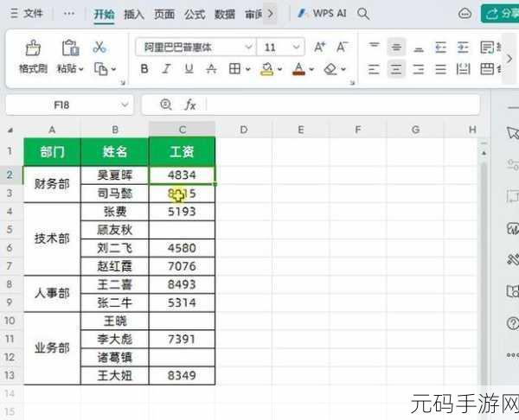Select Bottom Align icon
The image size is (519, 420).
coord(419,48)
